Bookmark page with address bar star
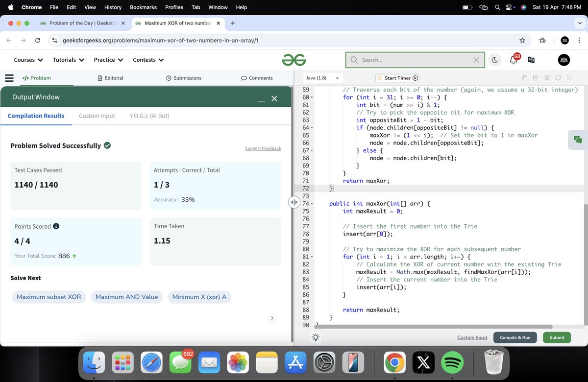588x382 pixels. point(522,40)
